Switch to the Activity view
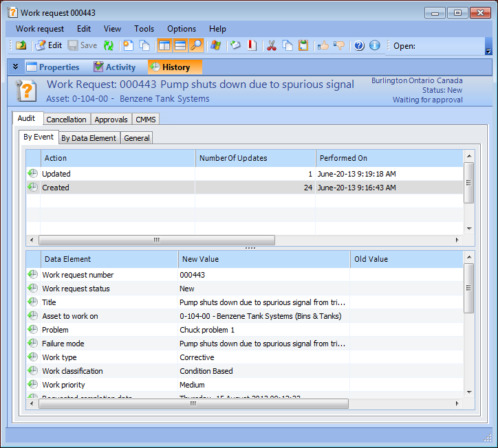The width and height of the screenshot is (498, 448). coord(115,67)
